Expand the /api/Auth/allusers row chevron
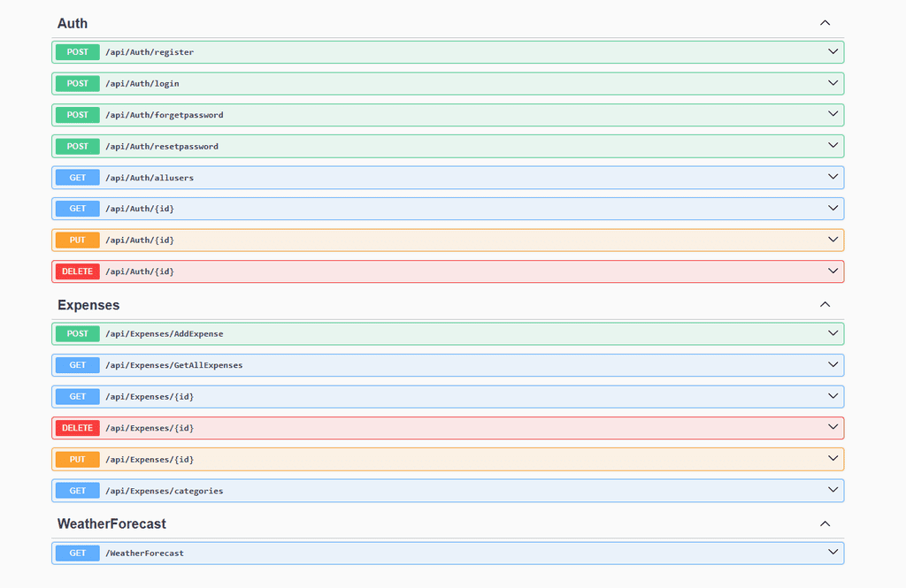Screen dimensions: 906x588 (x=833, y=177)
